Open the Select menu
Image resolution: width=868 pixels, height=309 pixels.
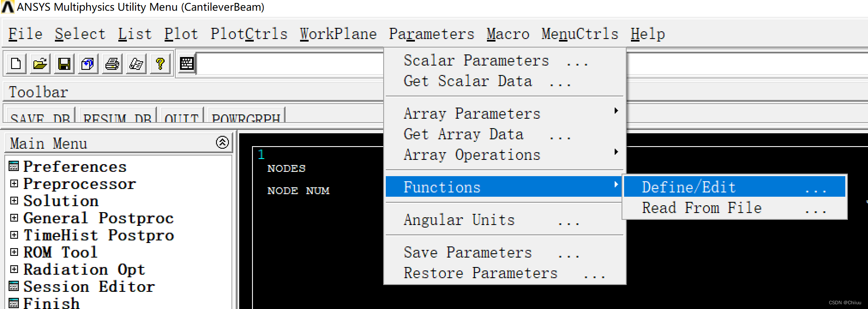click(x=80, y=34)
